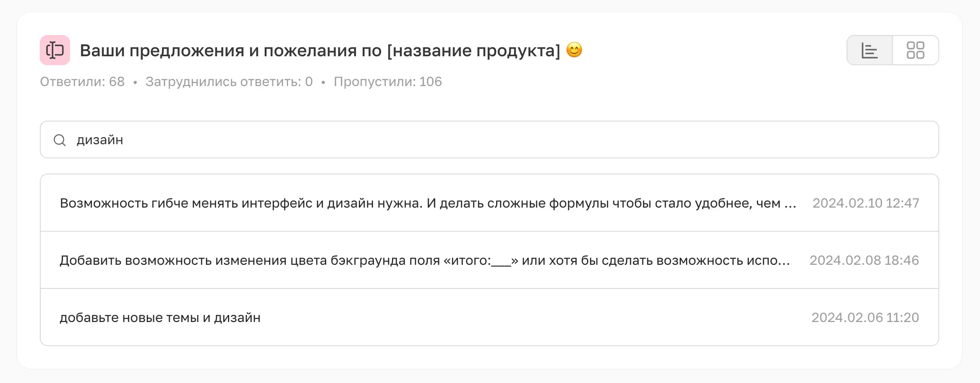This screenshot has width=980, height=383.
Task: Select the response "добавьте новые темы и дизайн"
Action: coord(160,317)
